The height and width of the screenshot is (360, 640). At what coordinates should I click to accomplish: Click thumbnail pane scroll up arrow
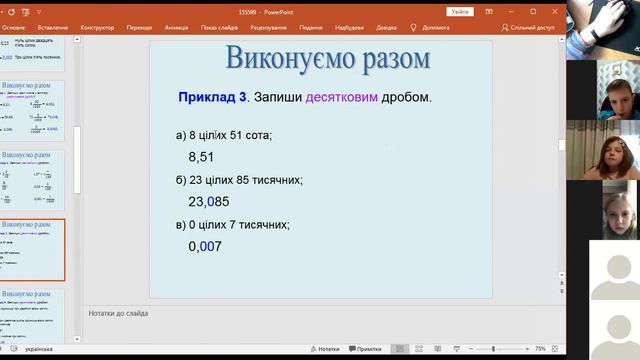tap(77, 40)
